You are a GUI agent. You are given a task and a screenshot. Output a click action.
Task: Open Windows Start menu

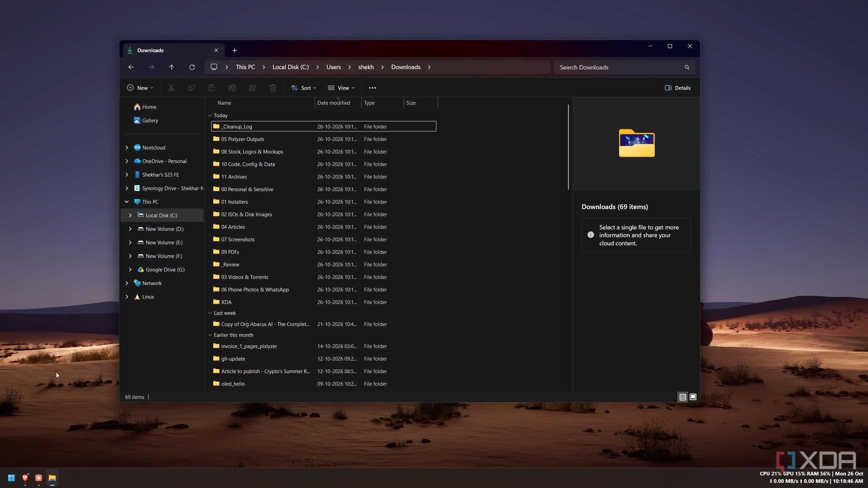pos(11,478)
